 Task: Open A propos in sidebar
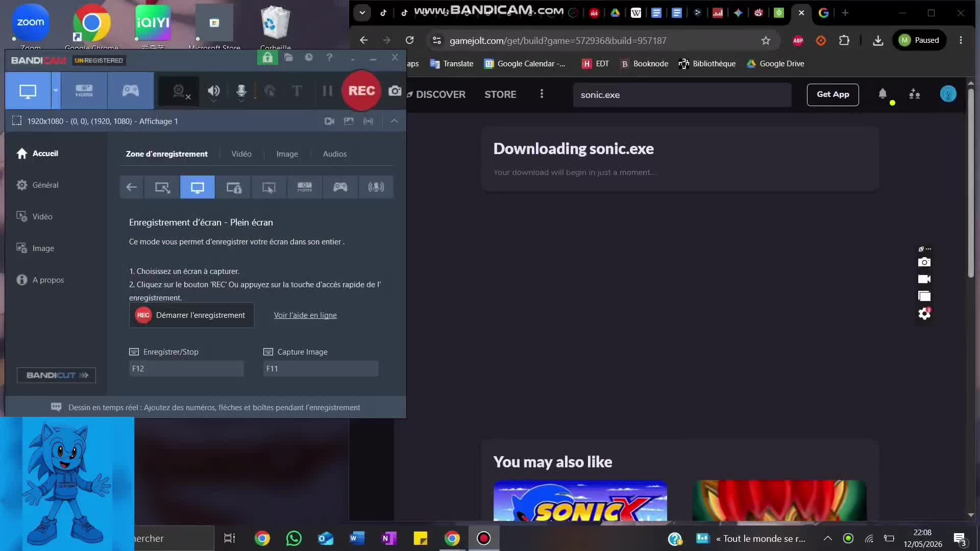click(x=40, y=280)
